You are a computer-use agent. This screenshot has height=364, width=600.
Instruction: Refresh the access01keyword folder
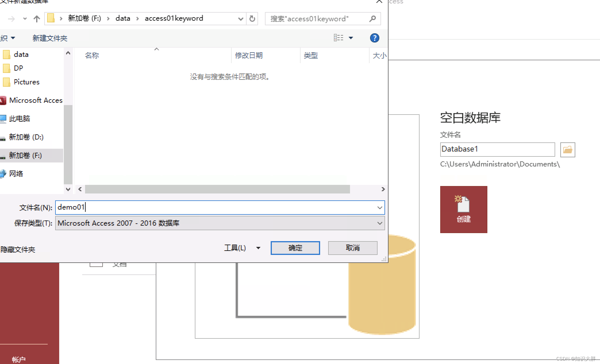(x=252, y=19)
